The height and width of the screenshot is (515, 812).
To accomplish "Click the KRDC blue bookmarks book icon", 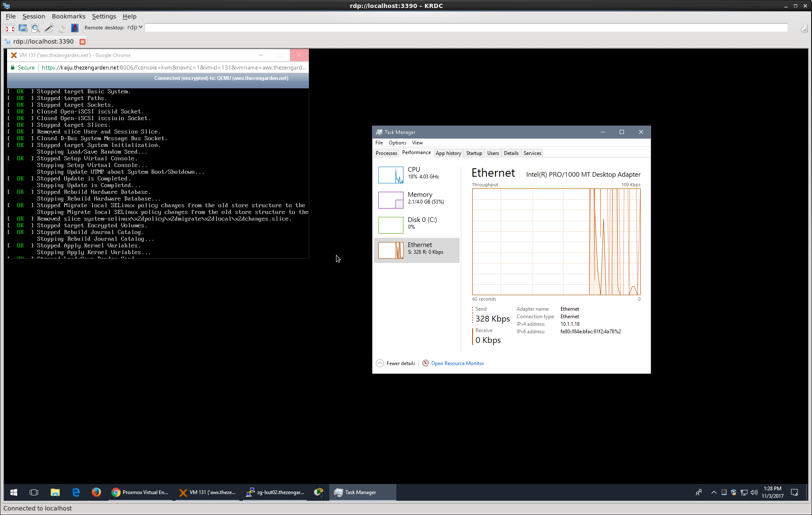I will (x=75, y=28).
